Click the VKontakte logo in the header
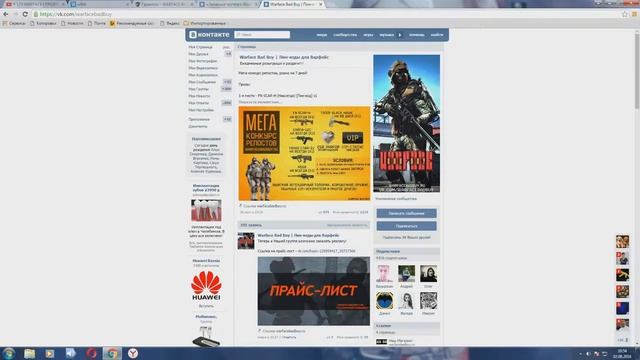640x360 pixels. 209,35
